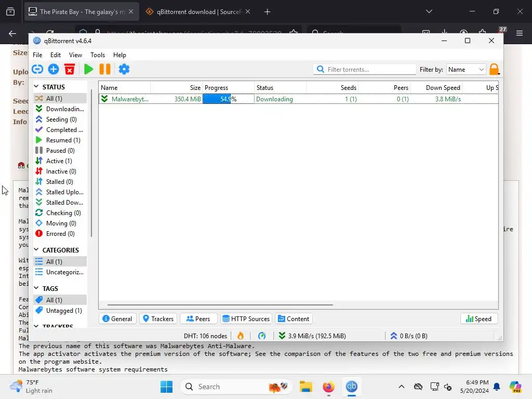Open the Firefox list all tabs chevron
Viewport: 532px width, 399px height.
pyautogui.click(x=429, y=11)
